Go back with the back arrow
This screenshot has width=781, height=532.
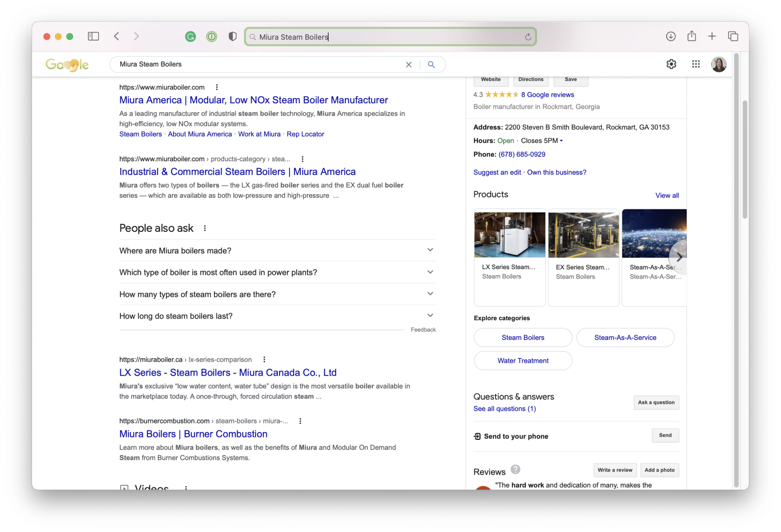pyautogui.click(x=117, y=37)
